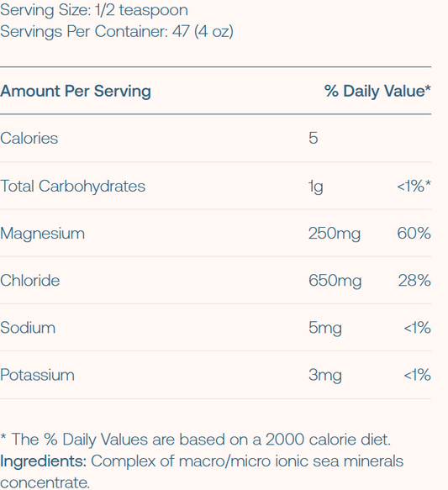Image resolution: width=448 pixels, height=490 pixels.
Task: Click the 28% chloride daily value
Action: [x=414, y=281]
